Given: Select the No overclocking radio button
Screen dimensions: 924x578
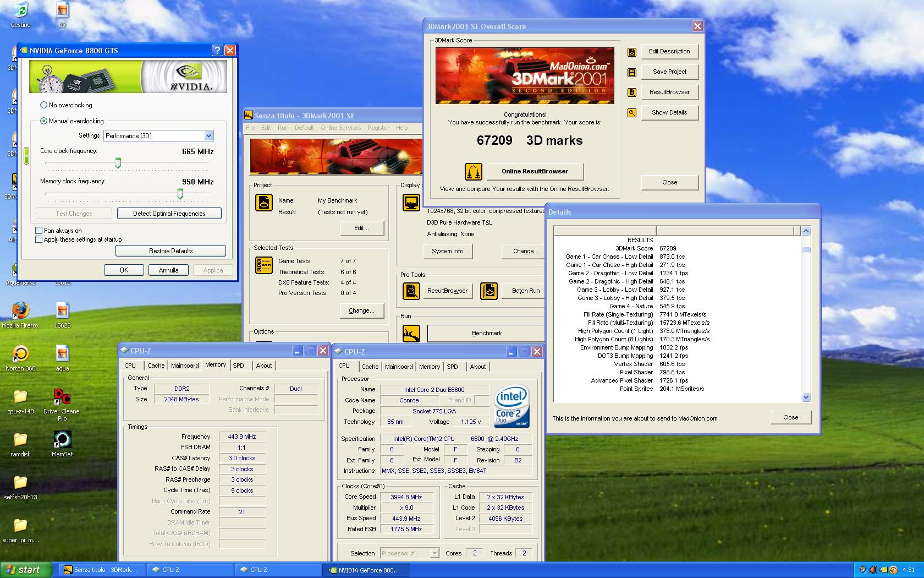Looking at the screenshot, I should [x=43, y=105].
